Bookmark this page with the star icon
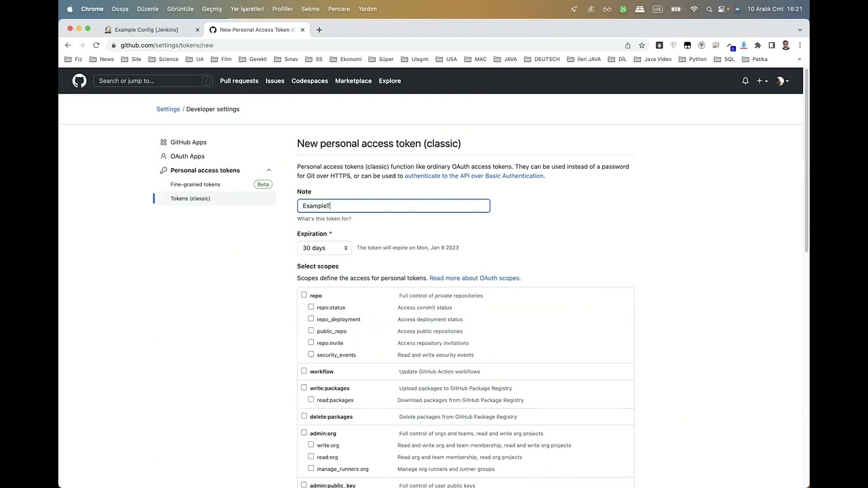This screenshot has height=488, width=868. tap(642, 45)
